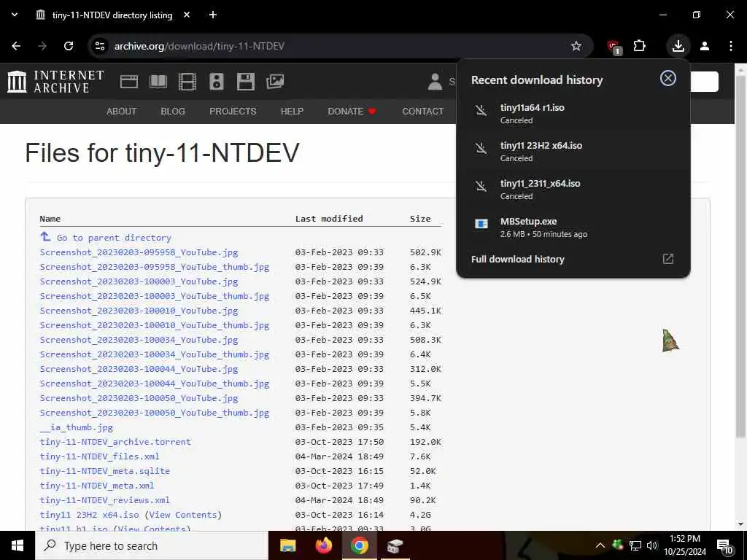The image size is (747, 560).
Task: Open site information icon in address bar
Action: (x=100, y=46)
